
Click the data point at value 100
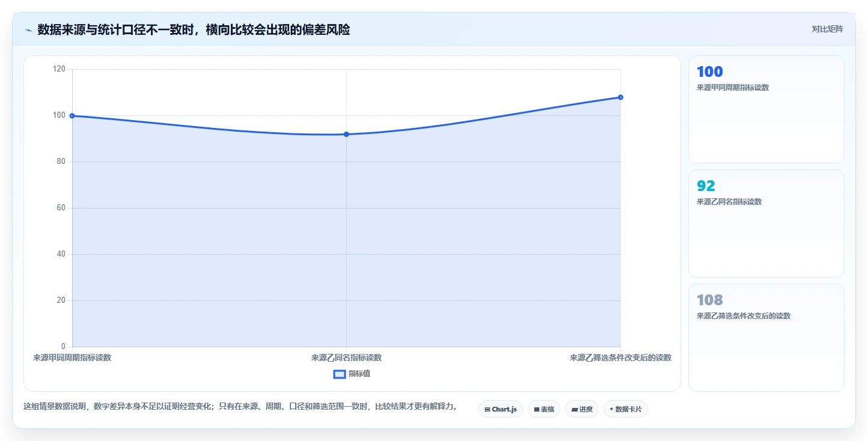[x=72, y=115]
